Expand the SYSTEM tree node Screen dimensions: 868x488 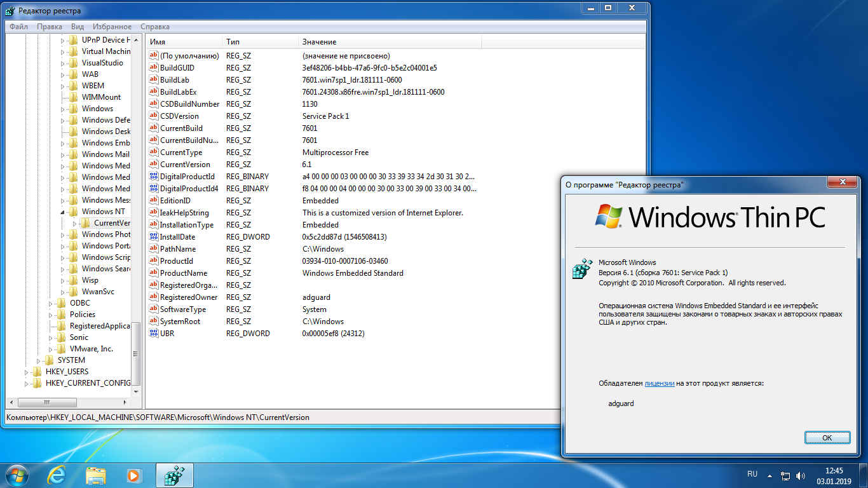(39, 360)
